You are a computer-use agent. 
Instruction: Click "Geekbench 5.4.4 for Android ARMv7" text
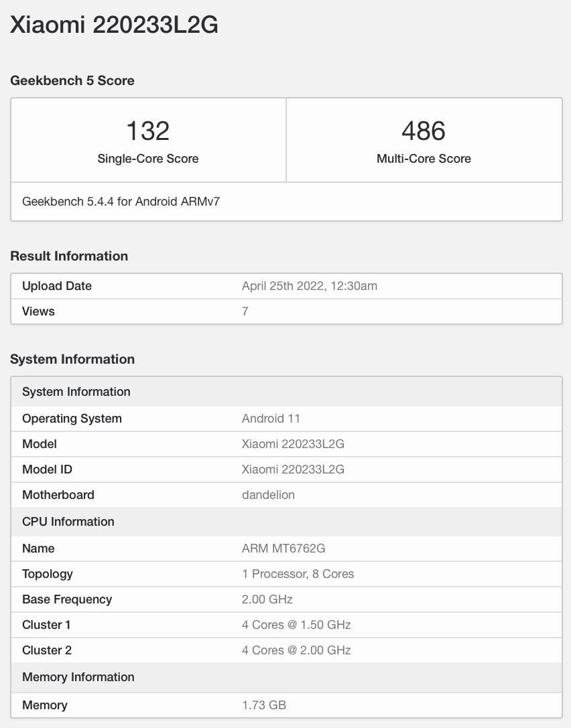pyautogui.click(x=121, y=201)
